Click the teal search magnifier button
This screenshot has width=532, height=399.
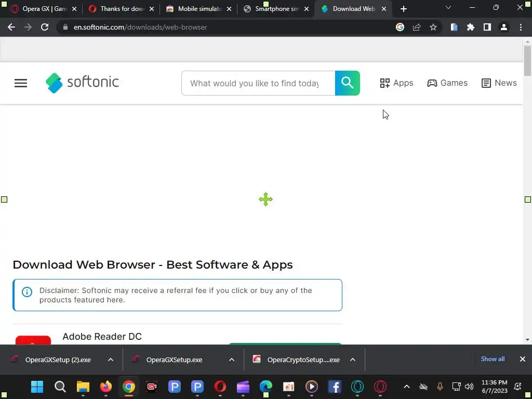click(348, 83)
